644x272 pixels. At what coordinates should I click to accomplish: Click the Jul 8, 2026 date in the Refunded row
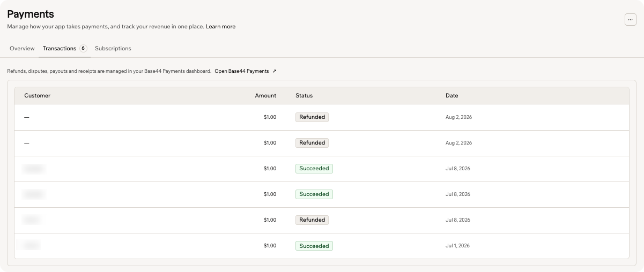(458, 220)
